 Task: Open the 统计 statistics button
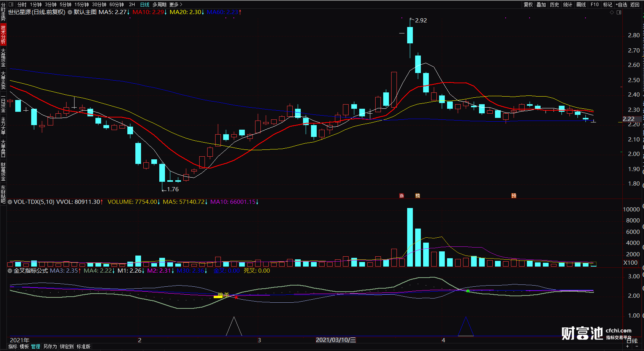[x=568, y=5]
